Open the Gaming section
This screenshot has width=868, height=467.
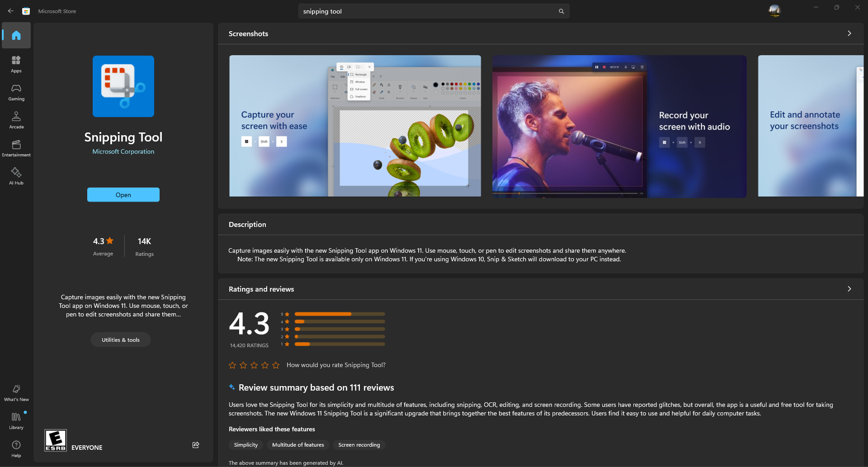click(16, 92)
